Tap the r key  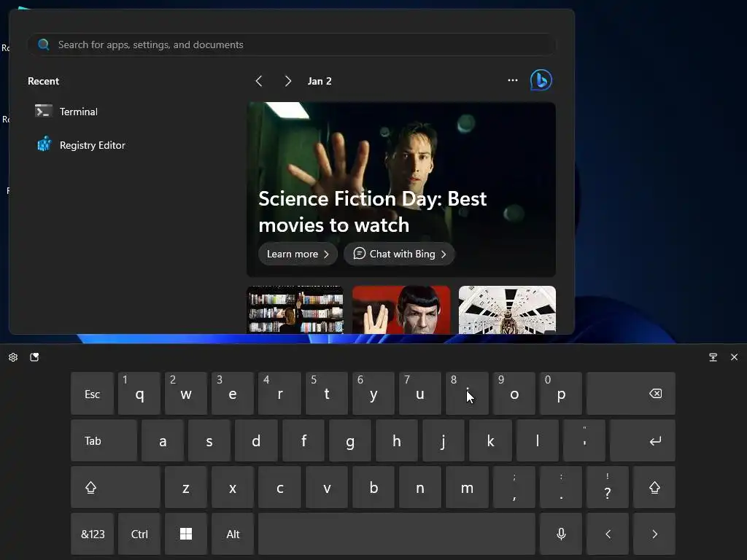279,393
